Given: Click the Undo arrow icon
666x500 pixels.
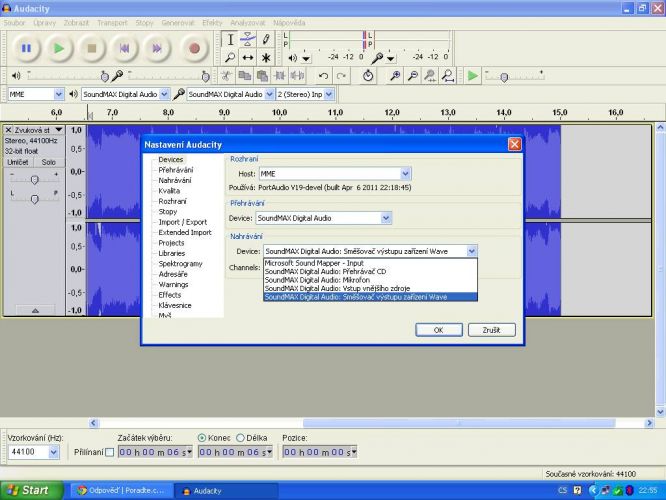Looking at the screenshot, I should [x=323, y=76].
